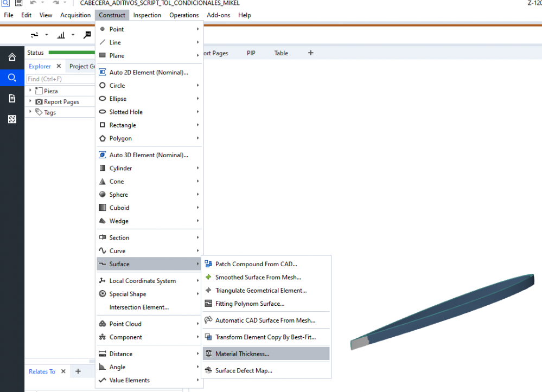Image resolution: width=542 pixels, height=392 pixels.
Task: Add a new tab with plus button
Action: click(x=311, y=53)
